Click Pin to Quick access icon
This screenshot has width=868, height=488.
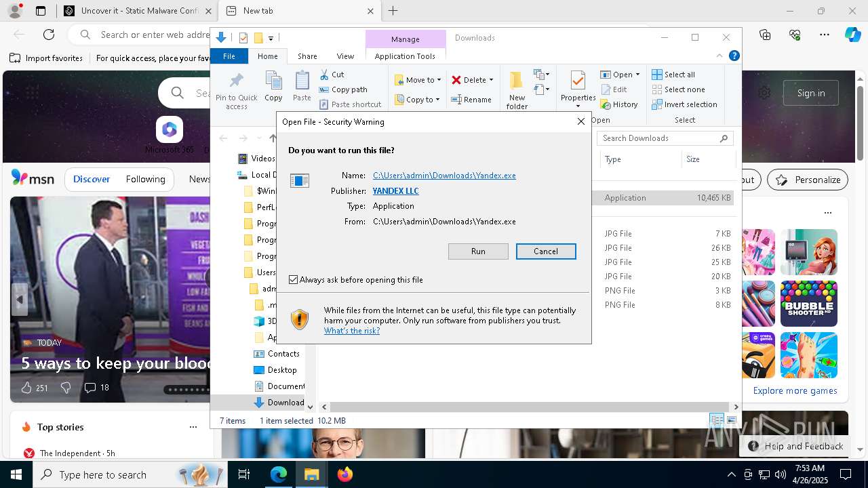point(237,90)
